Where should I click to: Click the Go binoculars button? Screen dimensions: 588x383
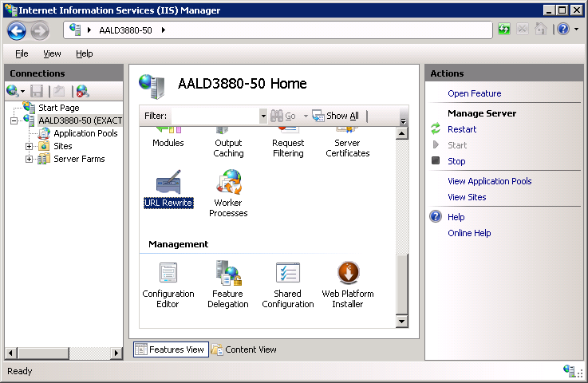pyautogui.click(x=283, y=116)
